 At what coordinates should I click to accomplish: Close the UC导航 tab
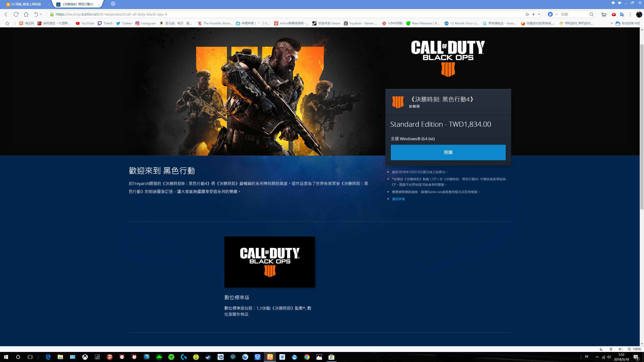(49, 4)
